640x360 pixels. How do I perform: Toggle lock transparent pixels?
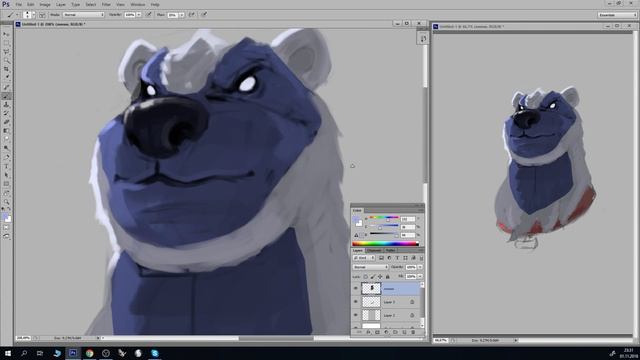365,276
